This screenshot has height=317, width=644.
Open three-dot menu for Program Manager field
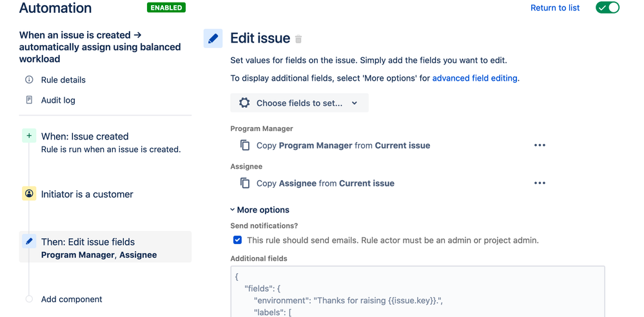[540, 145]
